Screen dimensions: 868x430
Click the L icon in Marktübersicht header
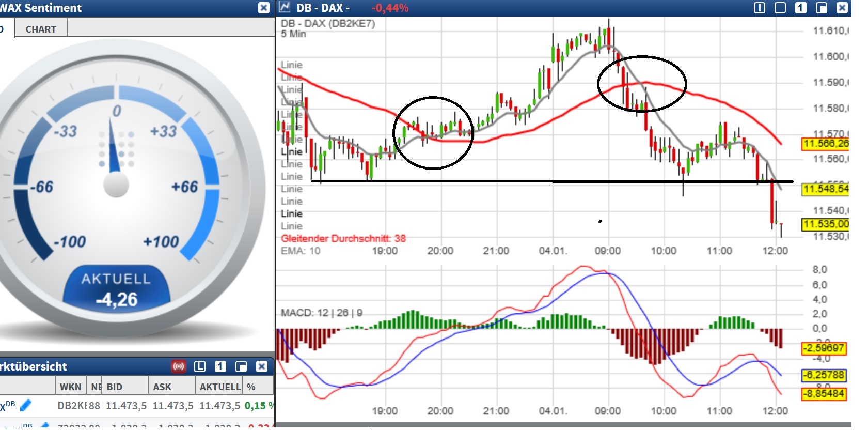coord(200,366)
